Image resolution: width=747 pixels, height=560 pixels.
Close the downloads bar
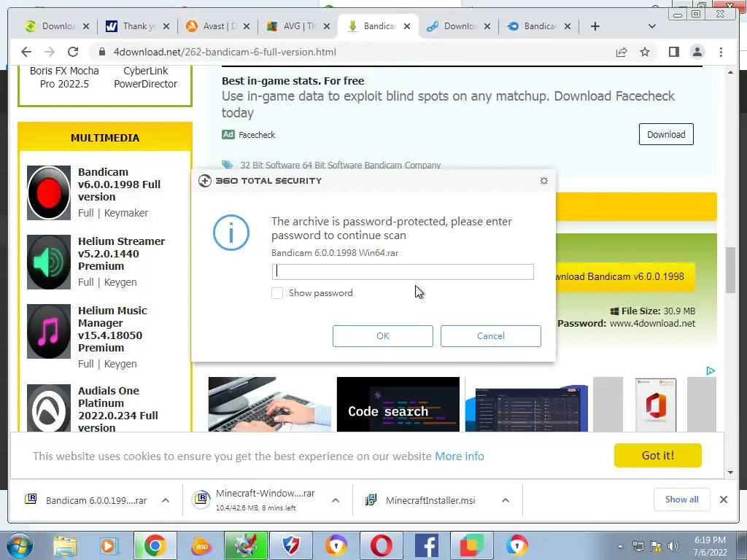pyautogui.click(x=723, y=499)
